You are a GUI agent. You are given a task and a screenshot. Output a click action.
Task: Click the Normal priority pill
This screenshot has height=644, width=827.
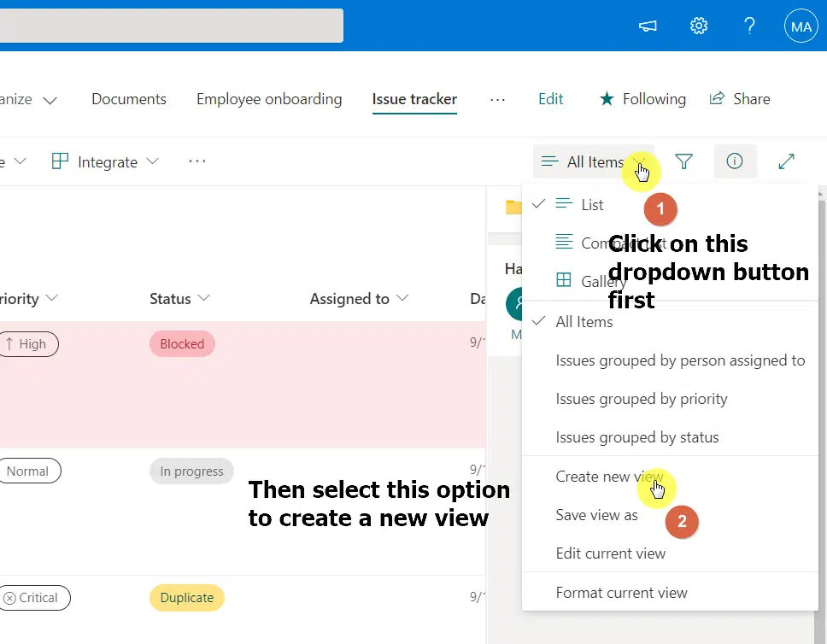pos(29,471)
